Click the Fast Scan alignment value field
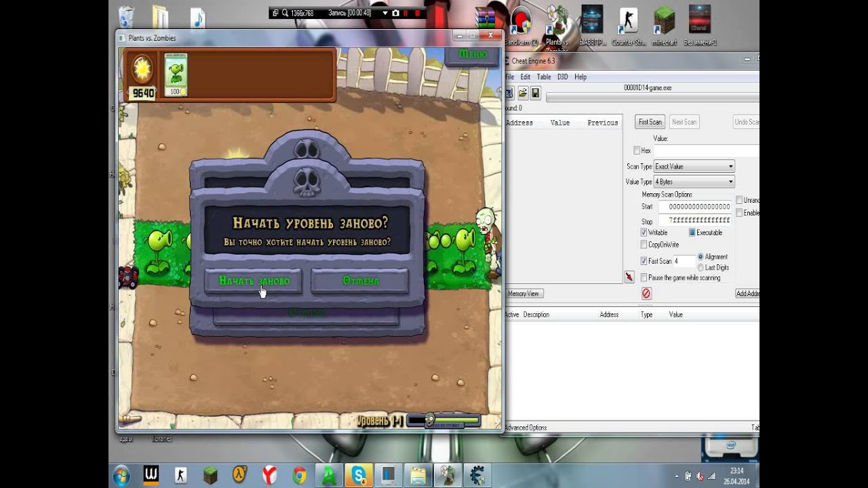This screenshot has width=868, height=488. [x=684, y=261]
